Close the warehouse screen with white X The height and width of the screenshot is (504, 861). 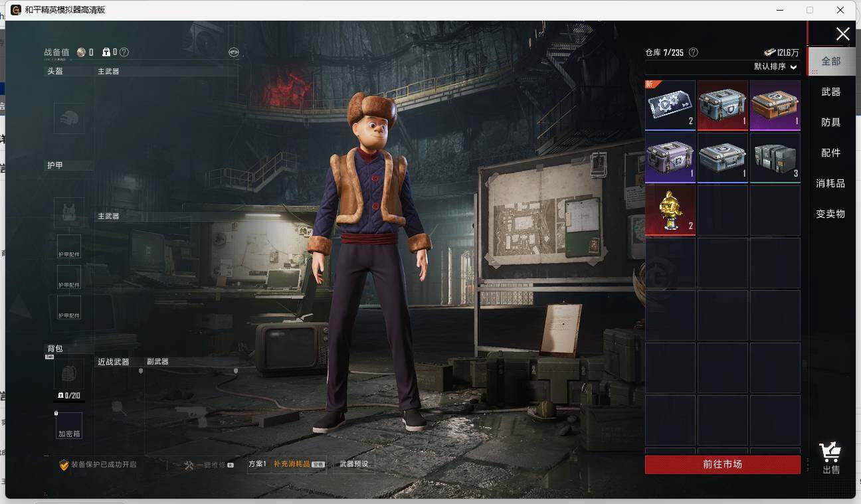pyautogui.click(x=843, y=35)
